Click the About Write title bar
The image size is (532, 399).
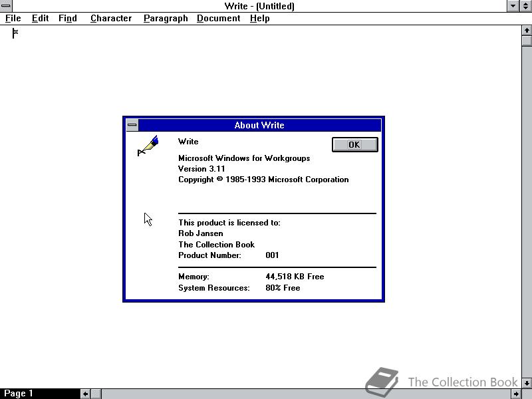259,125
